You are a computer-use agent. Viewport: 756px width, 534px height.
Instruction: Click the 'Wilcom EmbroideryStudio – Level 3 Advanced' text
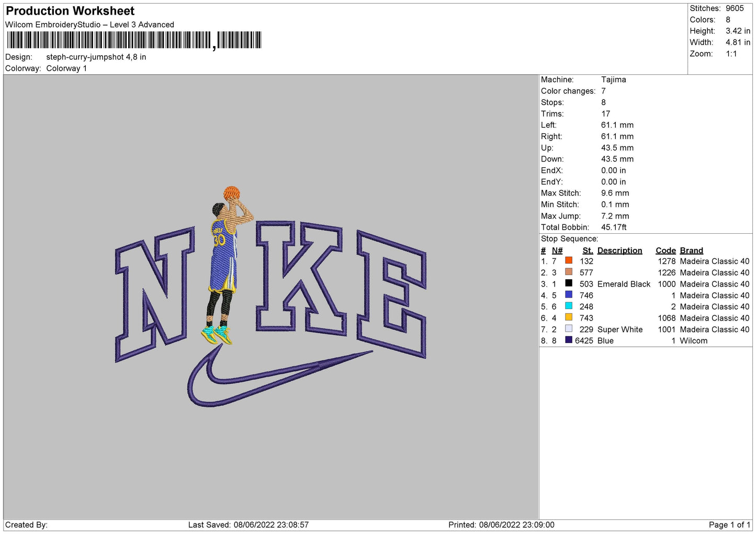click(89, 25)
